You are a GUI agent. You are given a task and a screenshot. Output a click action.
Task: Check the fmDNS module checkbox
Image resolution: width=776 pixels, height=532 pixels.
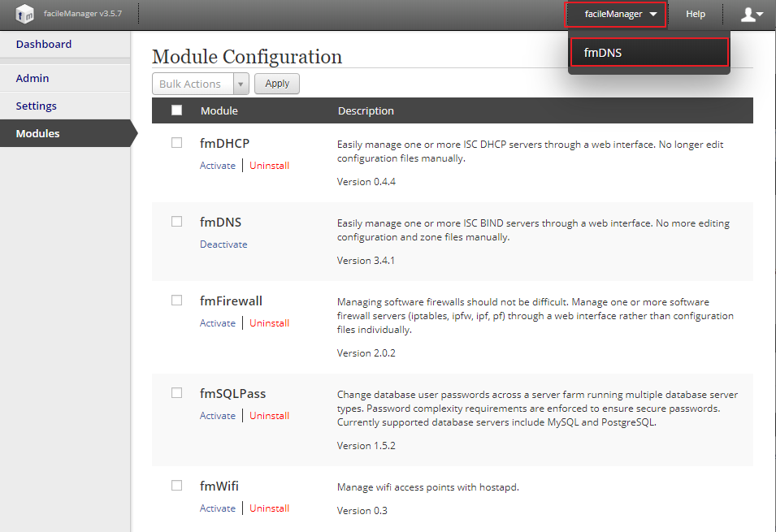(176, 221)
